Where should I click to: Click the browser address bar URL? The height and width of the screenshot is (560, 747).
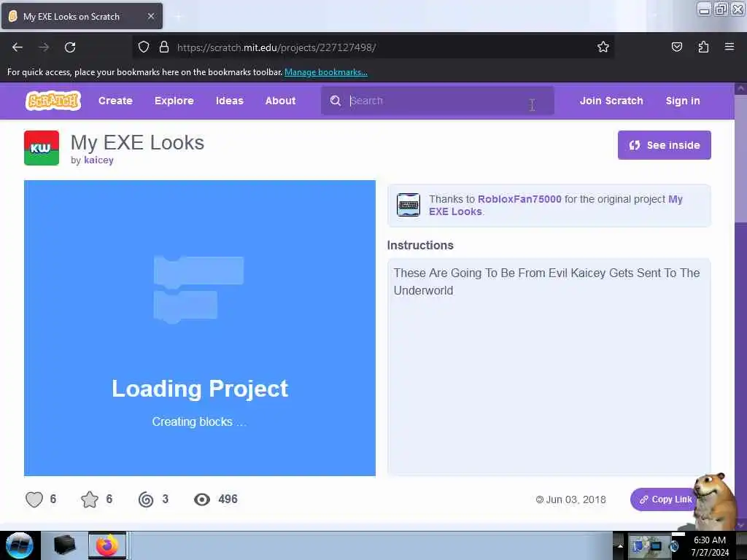click(x=276, y=47)
